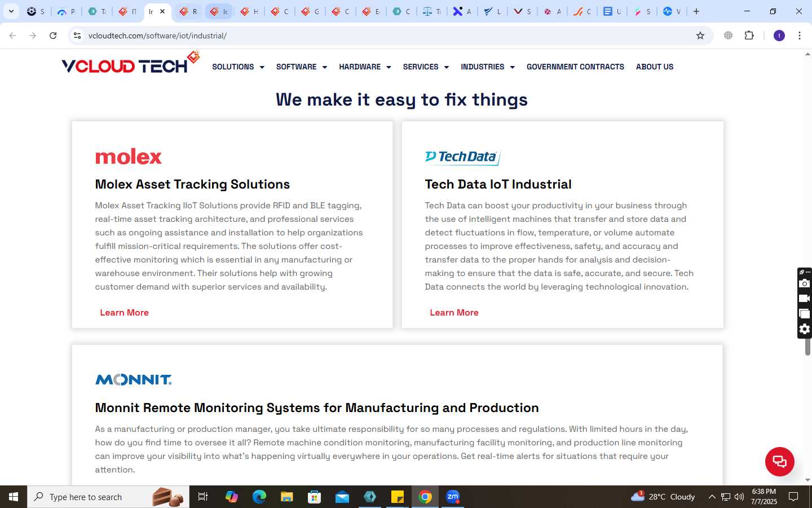812x508 pixels.
Task: Open Zoom from the taskbar
Action: point(453,497)
